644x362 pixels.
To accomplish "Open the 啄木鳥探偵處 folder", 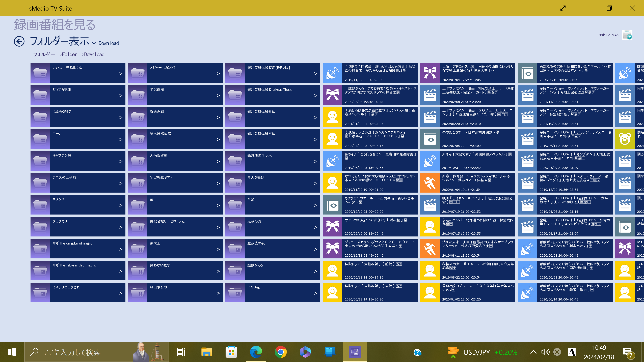I will [175, 139].
